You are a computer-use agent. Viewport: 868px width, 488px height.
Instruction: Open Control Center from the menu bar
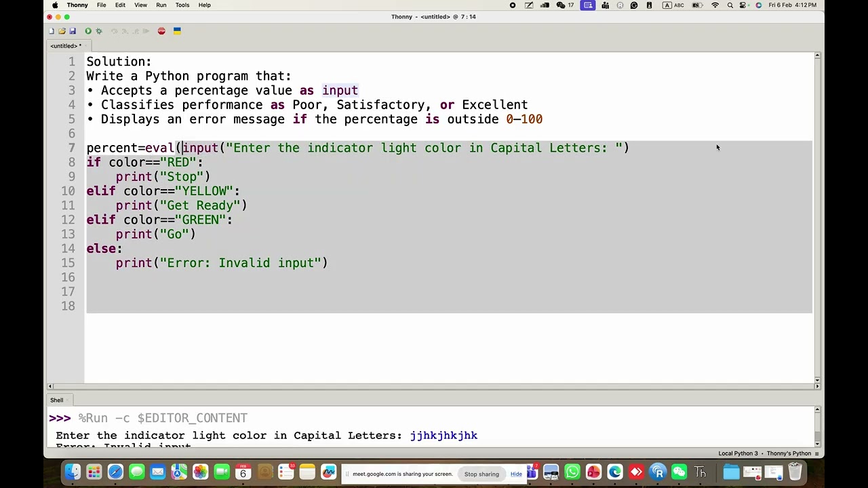(744, 5)
